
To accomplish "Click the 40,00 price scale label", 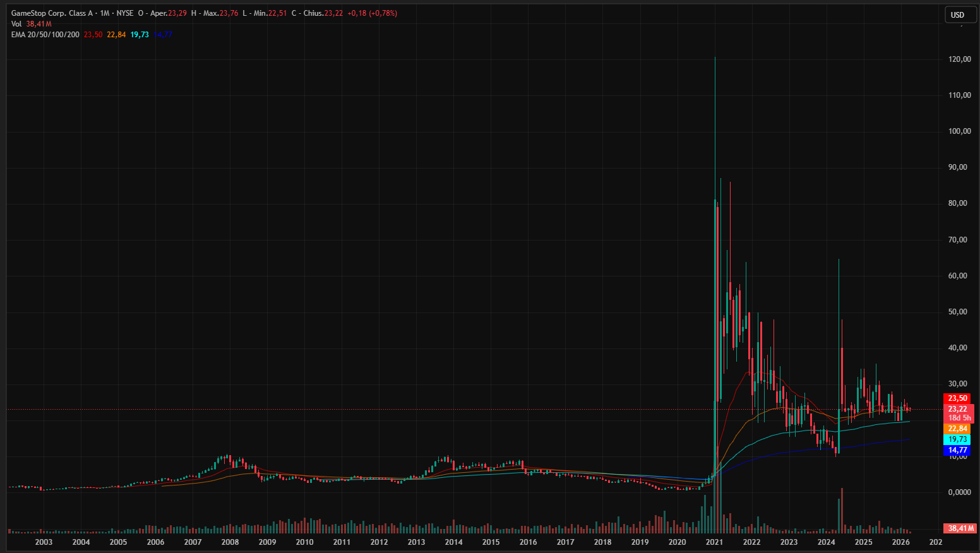I will [x=958, y=348].
